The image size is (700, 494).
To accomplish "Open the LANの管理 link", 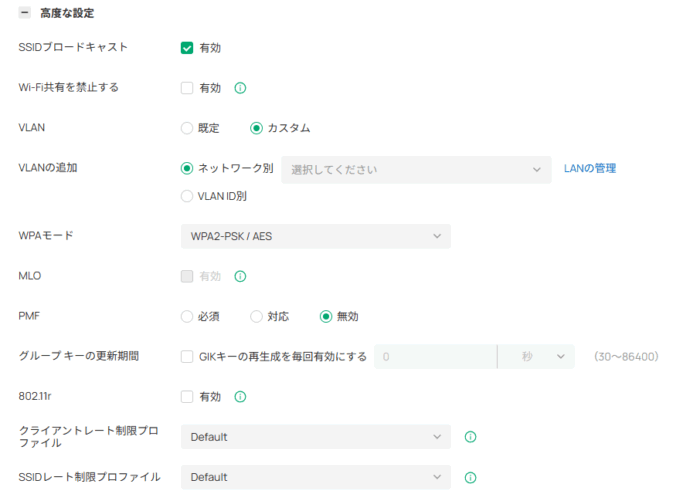I will pyautogui.click(x=589, y=169).
